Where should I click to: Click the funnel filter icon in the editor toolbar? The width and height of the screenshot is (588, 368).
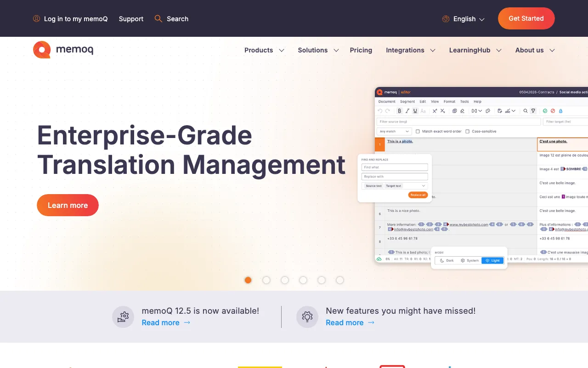pos(533,111)
